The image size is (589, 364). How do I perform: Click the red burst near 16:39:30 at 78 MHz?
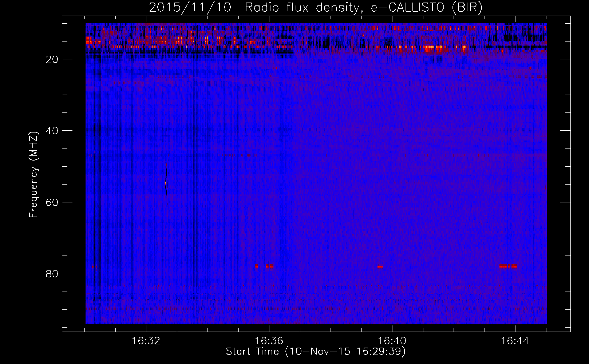click(380, 266)
